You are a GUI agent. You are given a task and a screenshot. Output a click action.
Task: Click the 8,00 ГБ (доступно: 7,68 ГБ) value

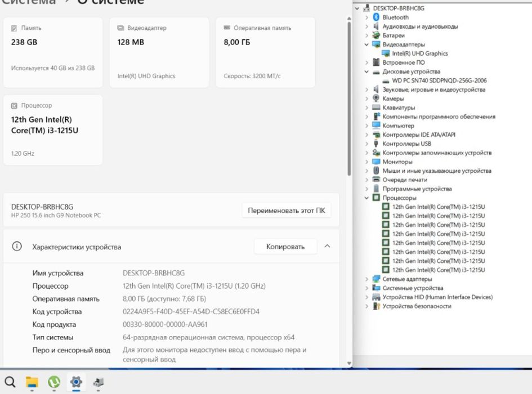(x=164, y=299)
